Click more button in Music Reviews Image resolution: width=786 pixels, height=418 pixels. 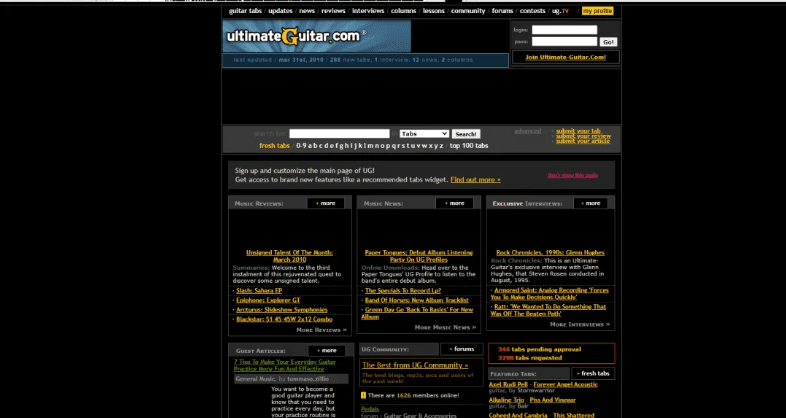(326, 203)
